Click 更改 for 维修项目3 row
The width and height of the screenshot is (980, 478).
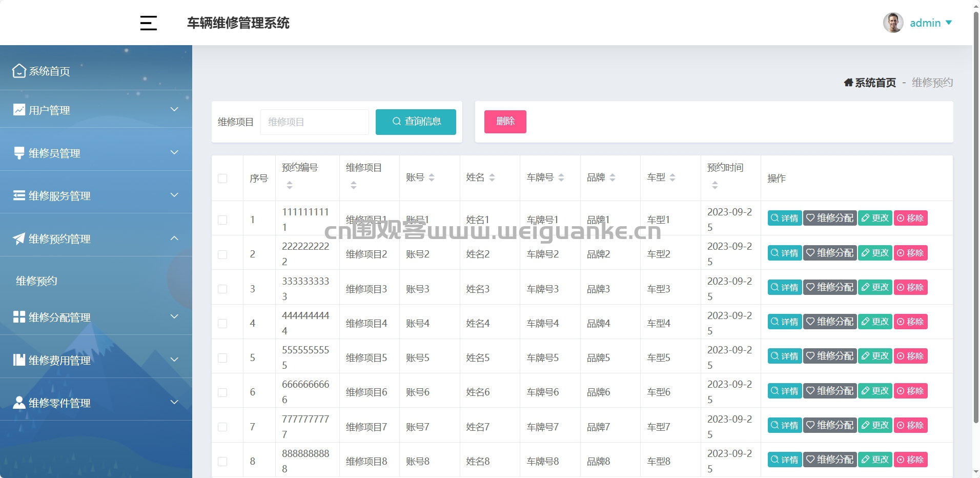[x=875, y=287]
